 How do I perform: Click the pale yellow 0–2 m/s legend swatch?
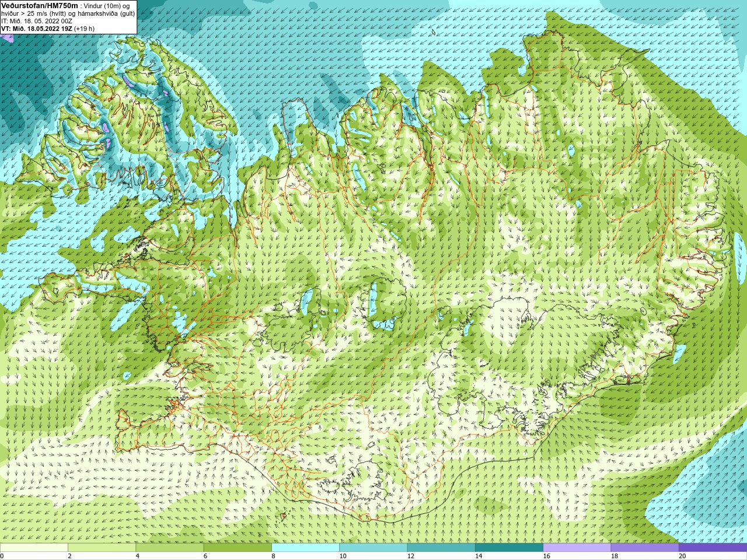[x=34, y=548]
